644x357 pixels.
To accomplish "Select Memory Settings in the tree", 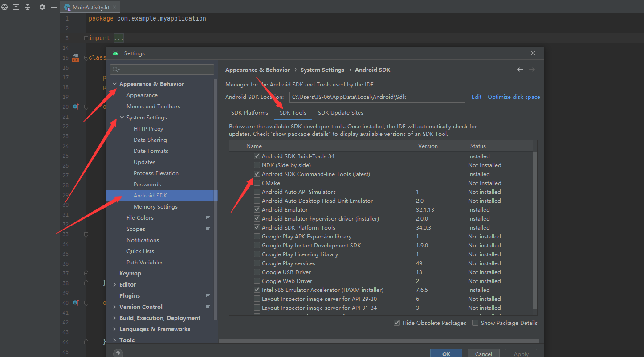I will pos(155,206).
